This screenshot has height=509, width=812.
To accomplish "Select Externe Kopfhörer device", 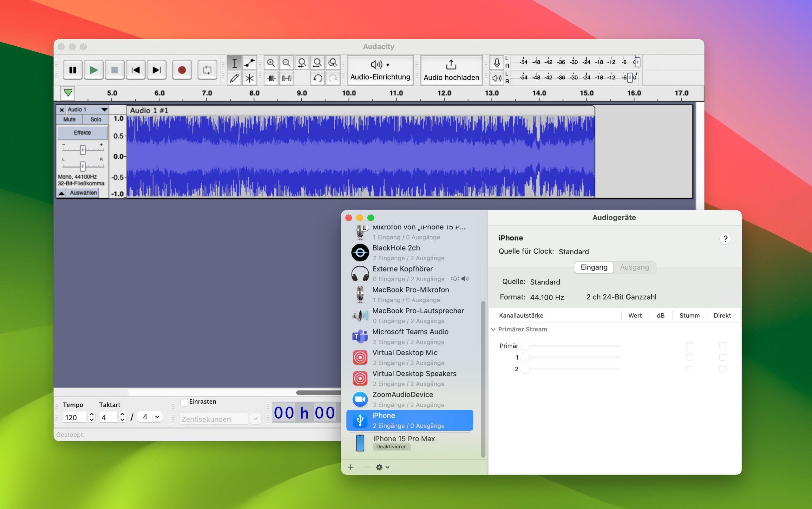I will pos(410,274).
